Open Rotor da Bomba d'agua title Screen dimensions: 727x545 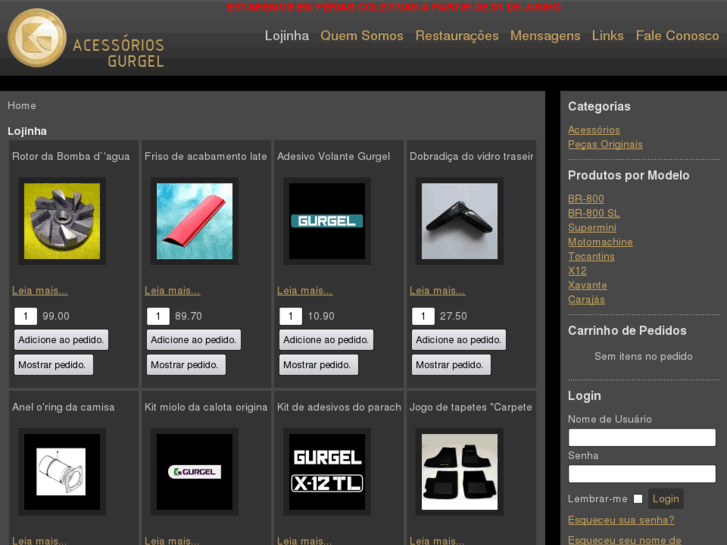pos(71,156)
